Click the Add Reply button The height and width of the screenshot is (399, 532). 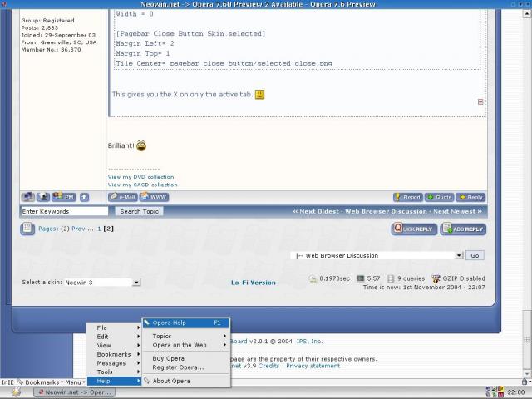click(463, 229)
